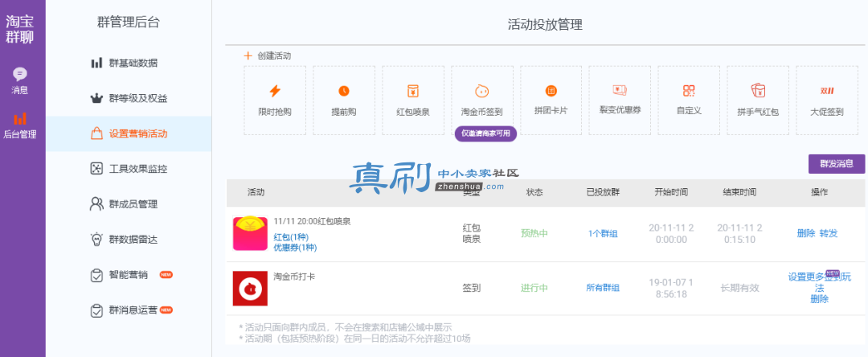The image size is (868, 357).
Task: Click the 设置更多签到玩法 link
Action: [x=819, y=282]
